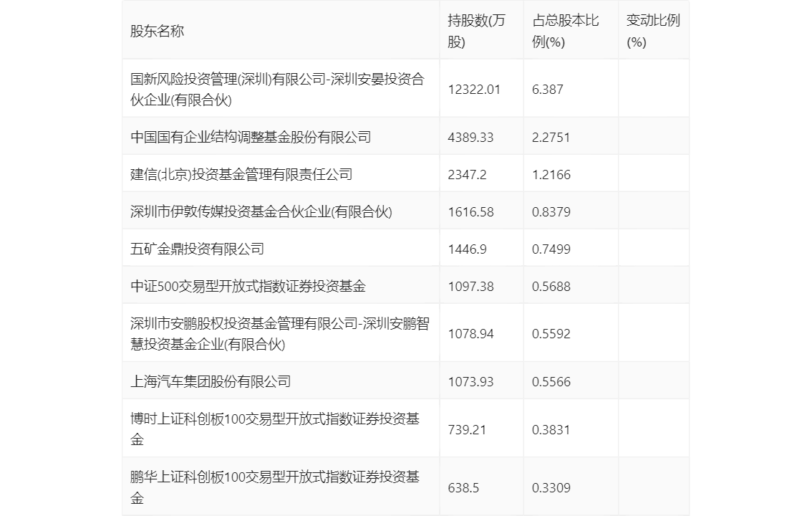Click the 占总股本比例(%) column header
This screenshot has height=516, width=812.
tap(566, 31)
